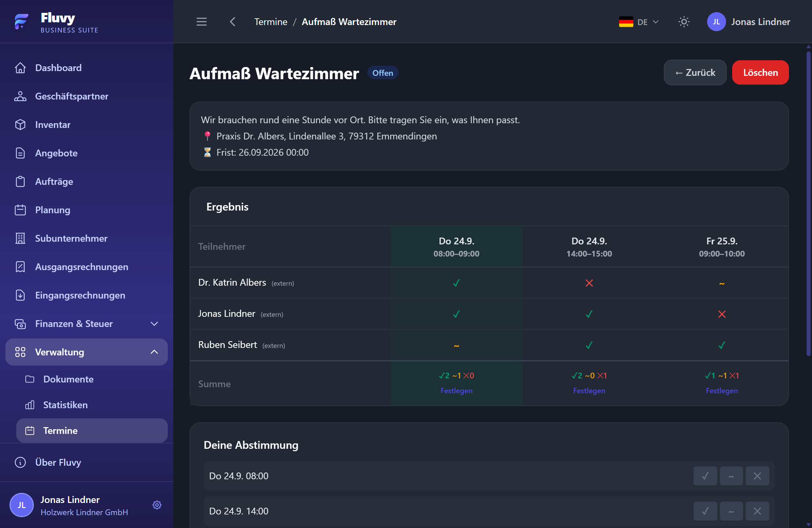The width and height of the screenshot is (812, 528).
Task: Open Inventar via its box icon
Action: pyautogui.click(x=20, y=125)
